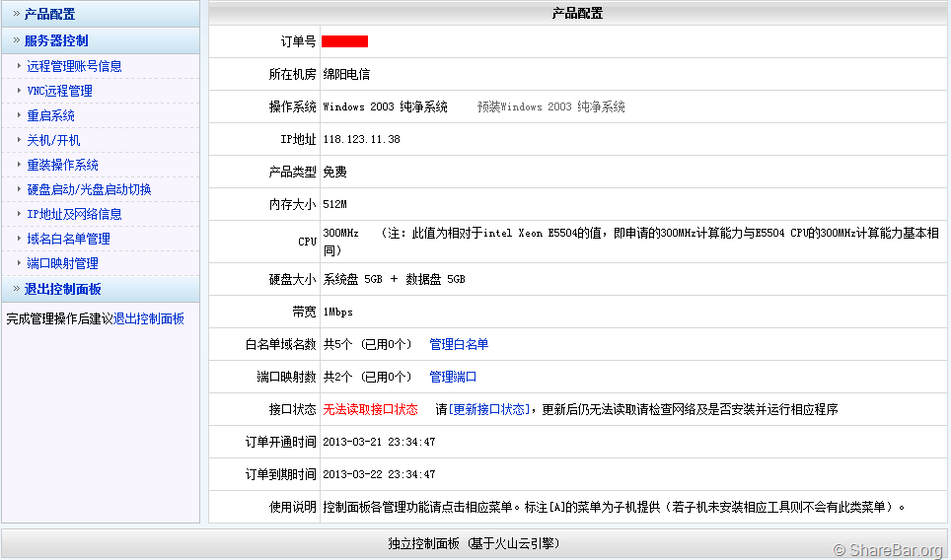This screenshot has height=560, width=951.
Task: Select 硬盘启动/光盘启动切换 option
Action: pos(89,189)
